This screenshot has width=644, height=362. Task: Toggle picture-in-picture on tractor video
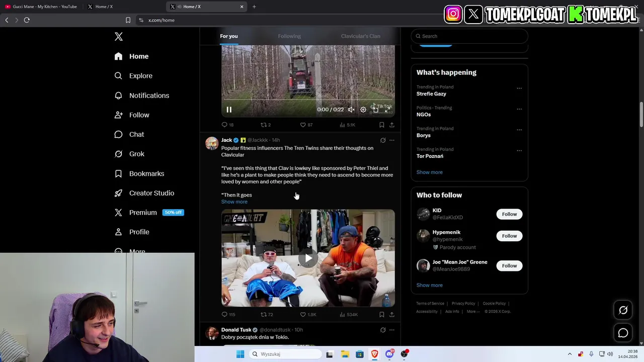(x=375, y=110)
